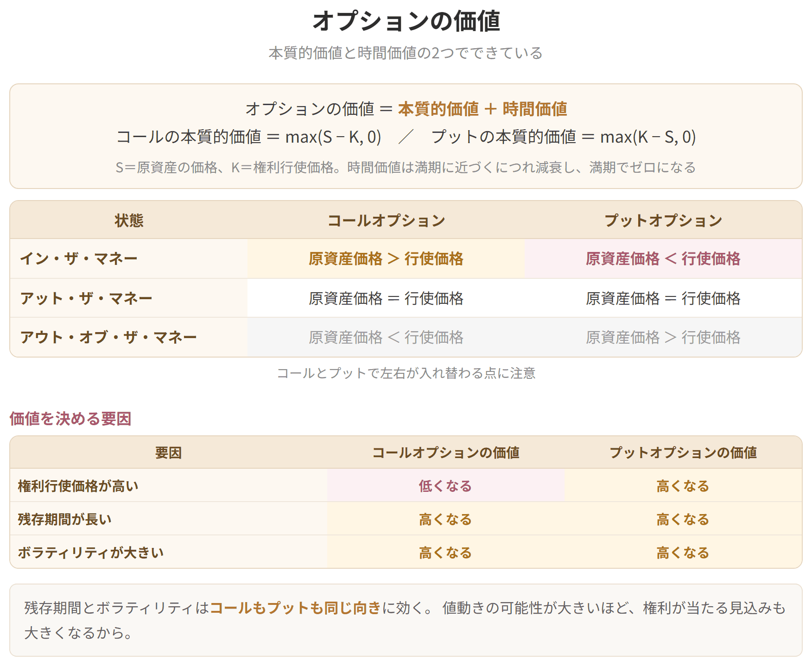Click the 状態 column header
Viewport: 812px width, 666px height.
129,220
